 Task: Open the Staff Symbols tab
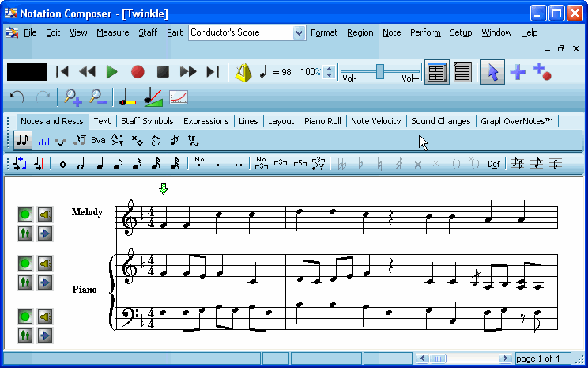(147, 121)
